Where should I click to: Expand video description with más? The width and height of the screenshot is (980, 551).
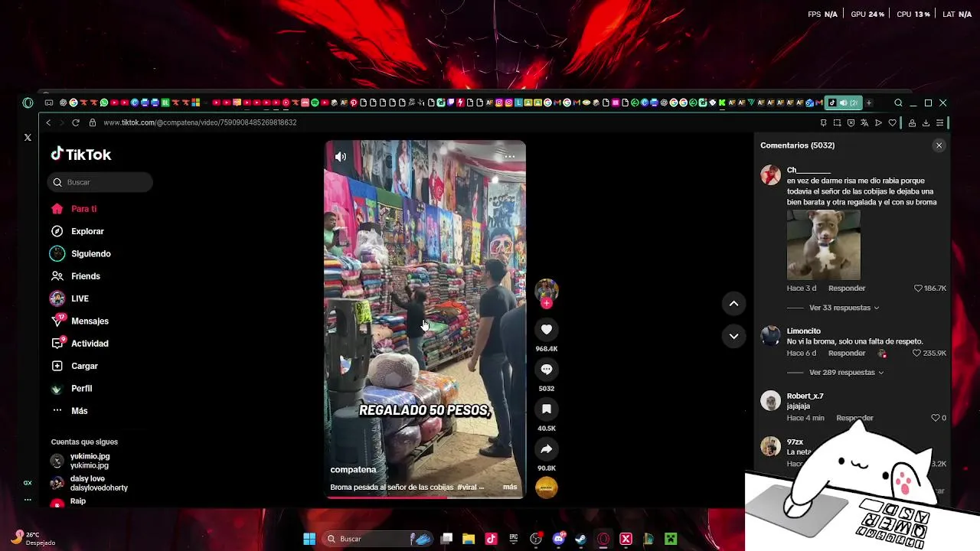coord(510,487)
